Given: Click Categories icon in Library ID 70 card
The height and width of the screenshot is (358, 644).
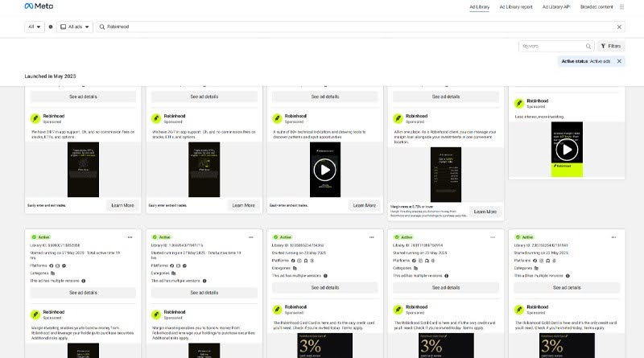Looking at the screenshot, I should [415, 268].
